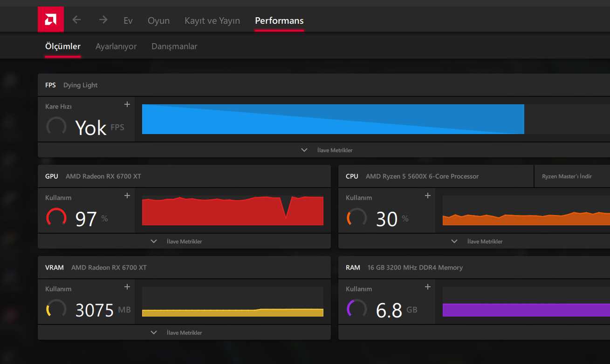Click the 30 % CPU usage value
The height and width of the screenshot is (364, 610).
392,219
